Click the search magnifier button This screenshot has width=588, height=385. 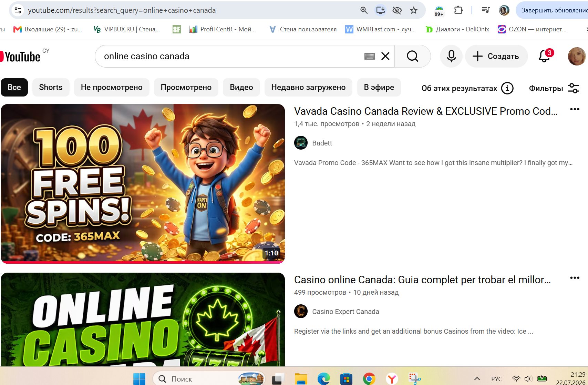coord(412,56)
